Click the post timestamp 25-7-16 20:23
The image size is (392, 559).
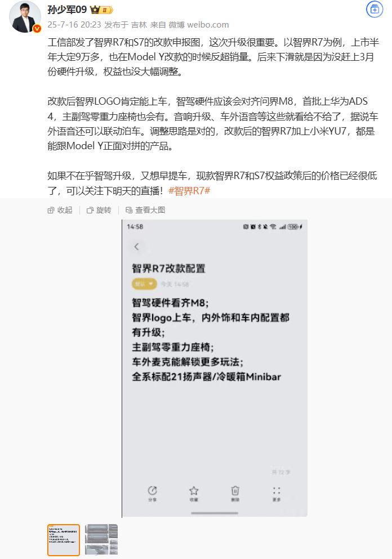coord(74,25)
